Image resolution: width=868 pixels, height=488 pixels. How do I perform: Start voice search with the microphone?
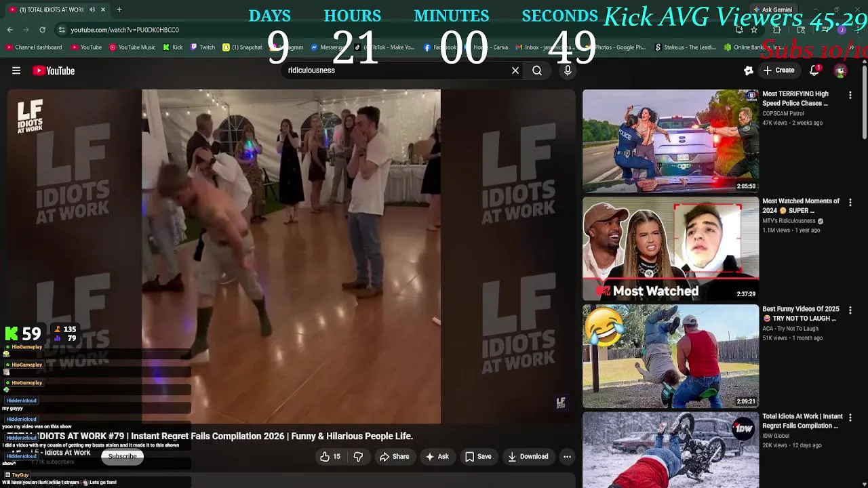click(x=568, y=70)
